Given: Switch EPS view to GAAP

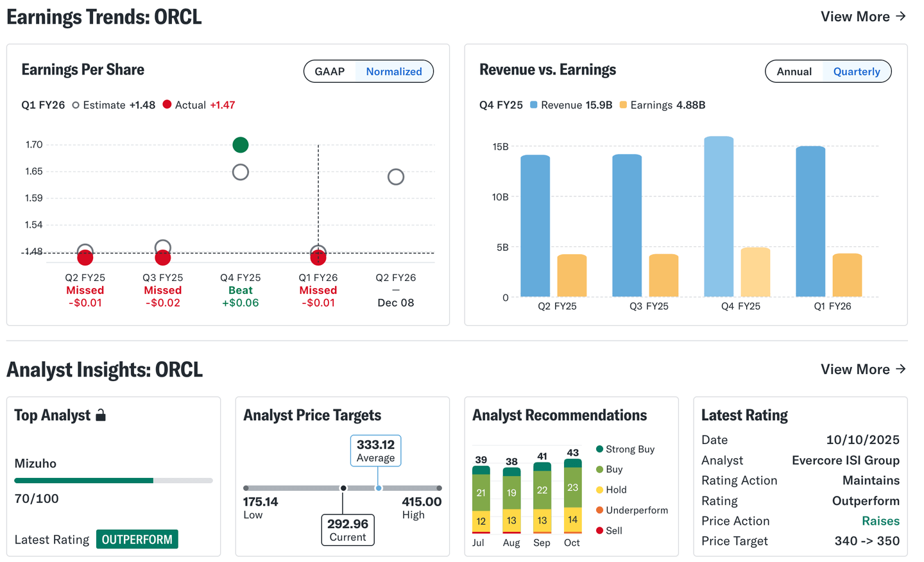Looking at the screenshot, I should pos(330,72).
